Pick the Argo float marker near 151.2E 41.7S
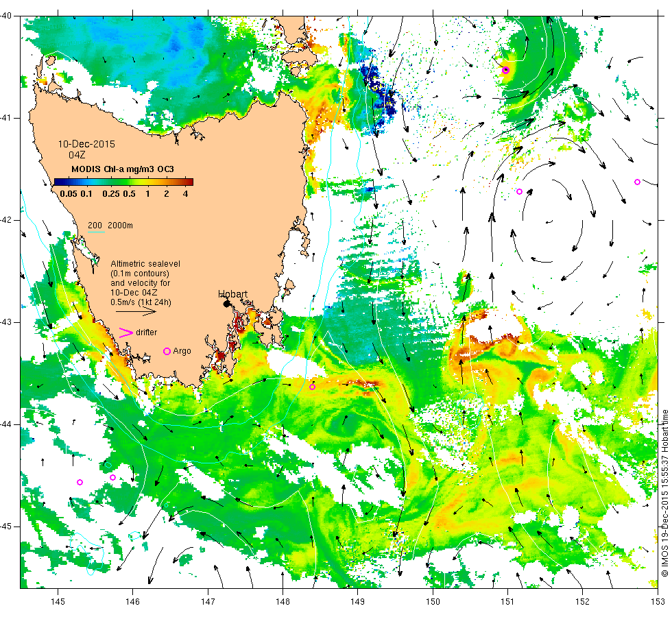 pyautogui.click(x=520, y=191)
